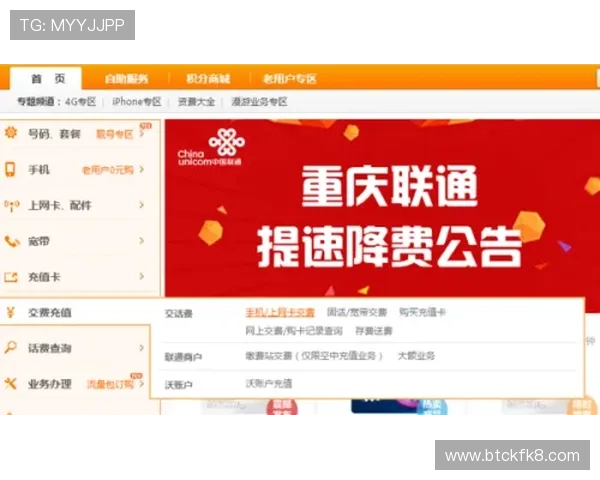Expand the 宽带 category chevron
Viewport: 600px width, 480px height.
point(142,240)
